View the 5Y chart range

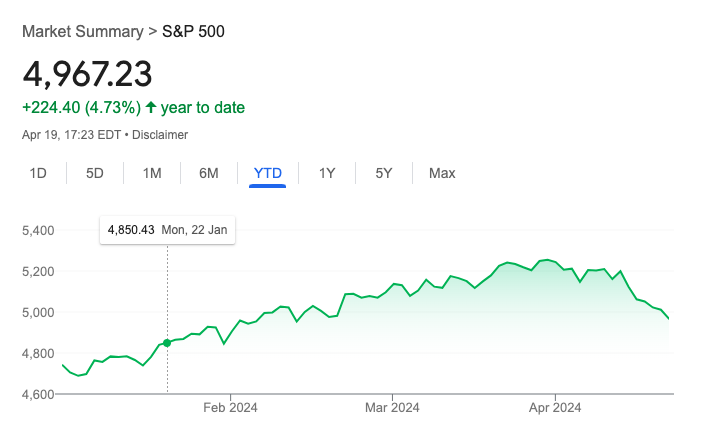click(384, 173)
